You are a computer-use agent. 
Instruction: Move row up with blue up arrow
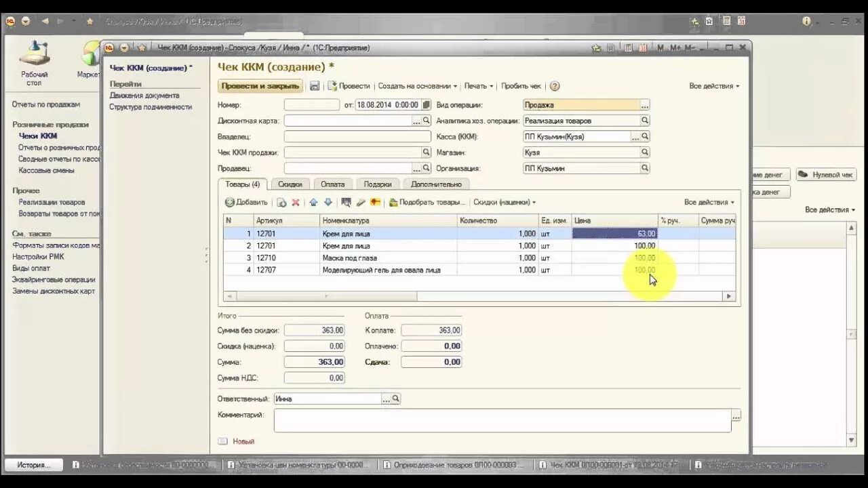tap(313, 202)
